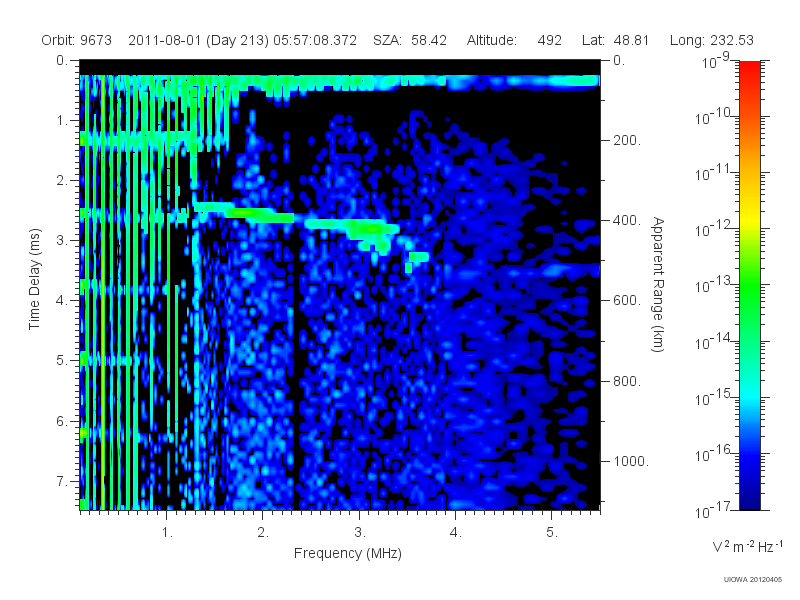
Task: Click the '800.' apparent range tick label
Action: click(x=627, y=381)
